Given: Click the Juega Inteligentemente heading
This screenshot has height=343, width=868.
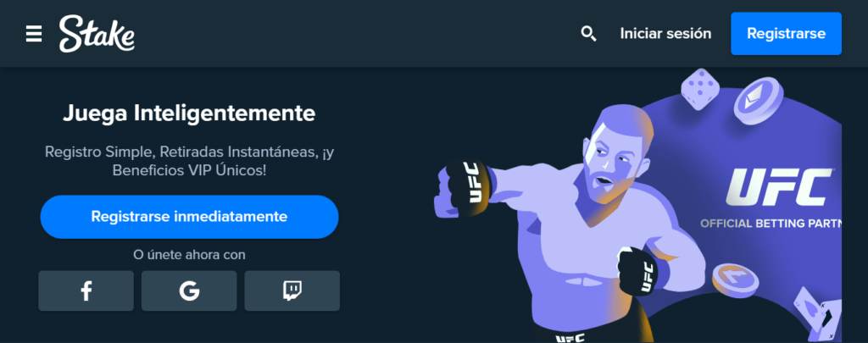Looking at the screenshot, I should 189,113.
